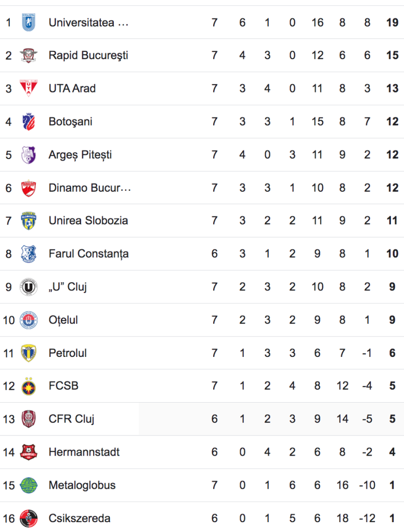Viewport: 404px width, 532px height.
Task: Click the Petrolul club crest
Action: pyautogui.click(x=29, y=353)
